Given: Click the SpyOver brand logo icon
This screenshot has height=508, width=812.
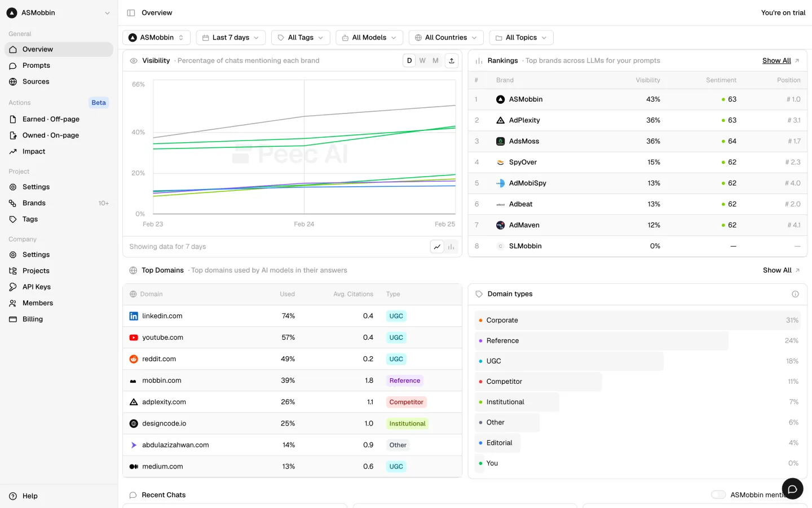Looking at the screenshot, I should [x=500, y=162].
